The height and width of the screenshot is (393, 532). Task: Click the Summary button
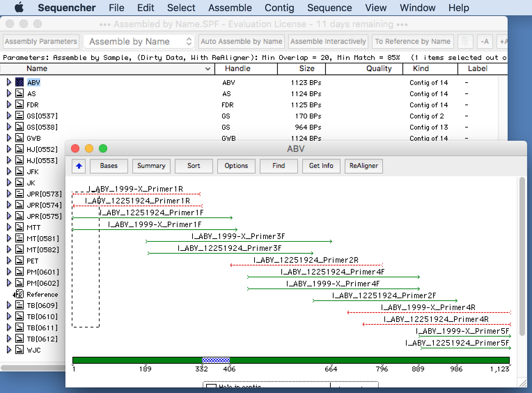(x=151, y=166)
